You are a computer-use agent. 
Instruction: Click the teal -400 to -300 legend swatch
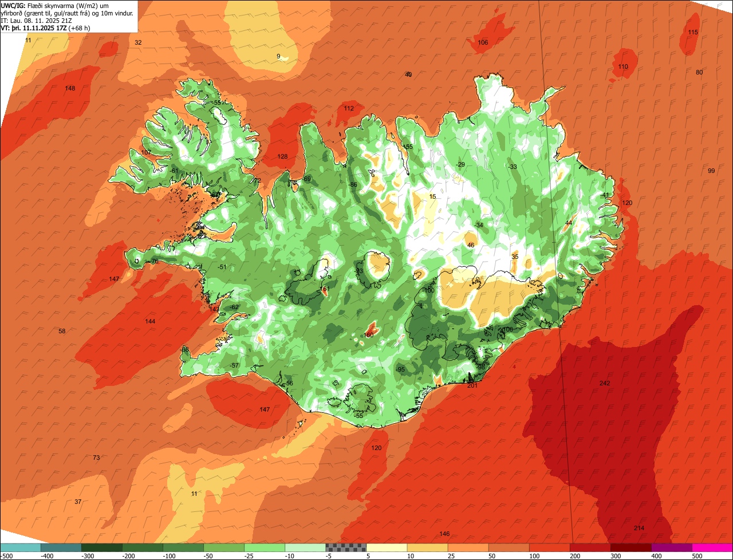(61, 547)
